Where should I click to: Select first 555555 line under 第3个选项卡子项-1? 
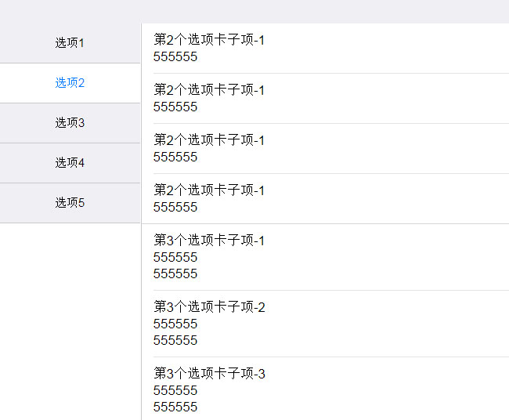[175, 257]
